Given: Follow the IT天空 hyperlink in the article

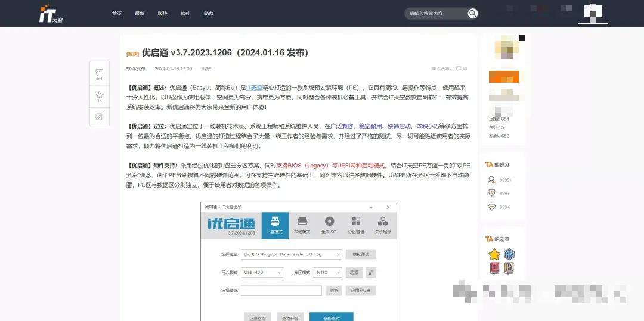Looking at the screenshot, I should click(x=255, y=88).
